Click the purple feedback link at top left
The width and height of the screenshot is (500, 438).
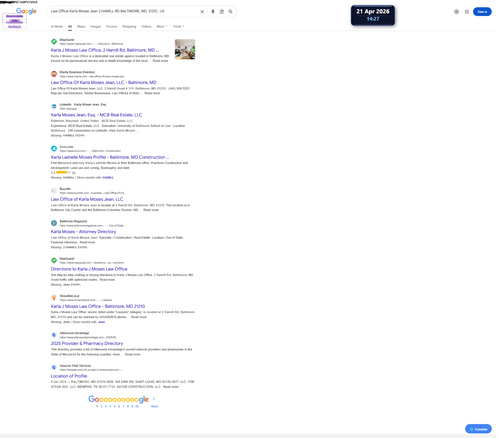[14, 26]
